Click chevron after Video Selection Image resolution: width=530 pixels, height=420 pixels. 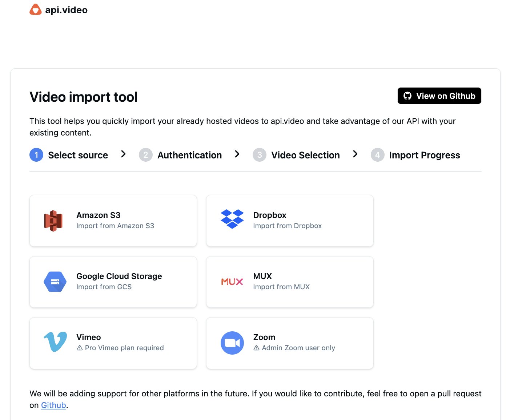[x=355, y=154]
